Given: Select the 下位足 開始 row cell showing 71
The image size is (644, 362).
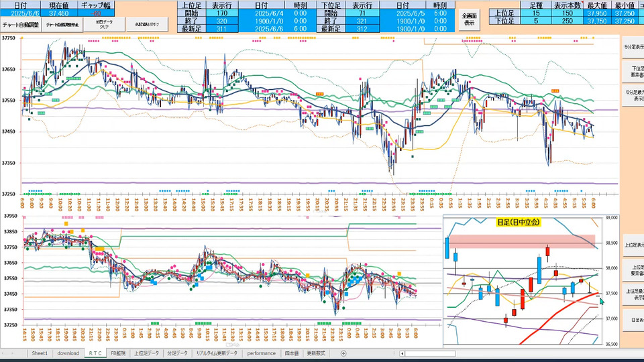Looking at the screenshot, I should click(x=363, y=13).
